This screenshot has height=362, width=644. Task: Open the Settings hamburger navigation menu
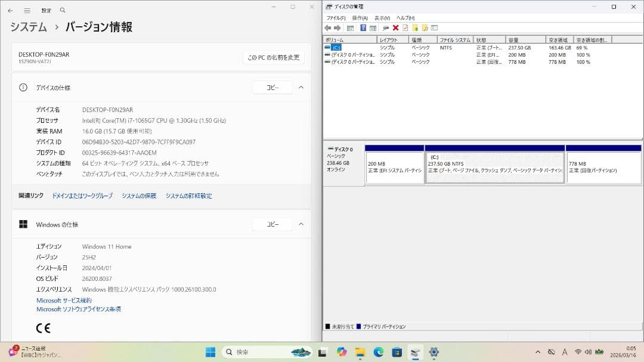[27, 10]
